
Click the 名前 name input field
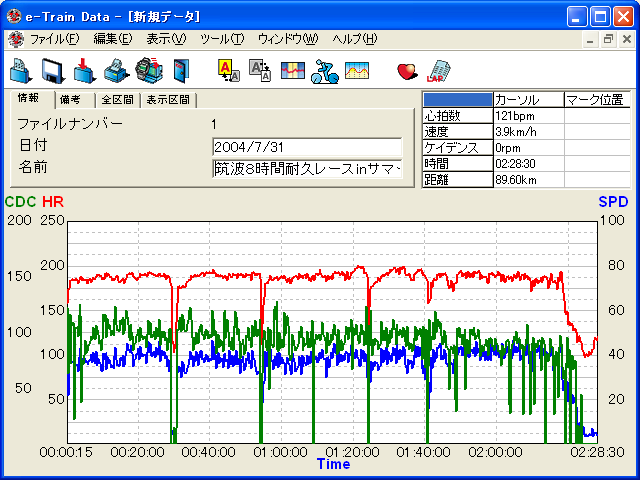pos(306,169)
